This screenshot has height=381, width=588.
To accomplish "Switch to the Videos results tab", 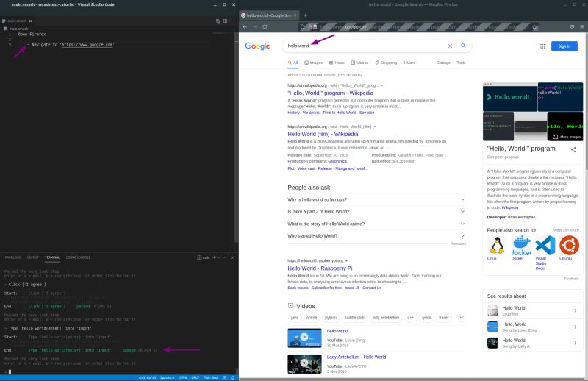I will (x=359, y=63).
